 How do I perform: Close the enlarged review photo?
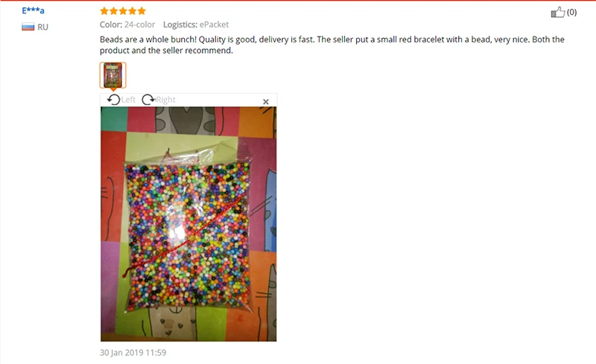click(x=266, y=101)
